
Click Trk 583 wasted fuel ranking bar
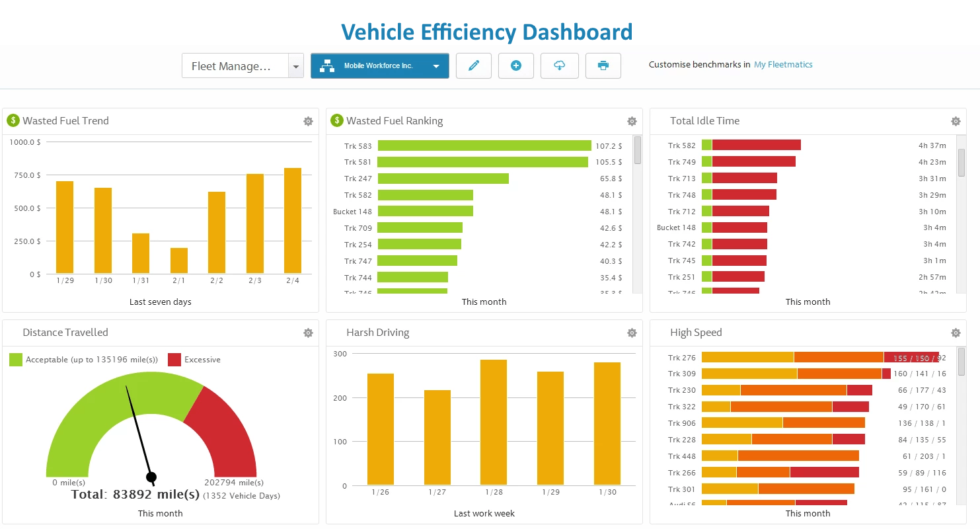484,145
